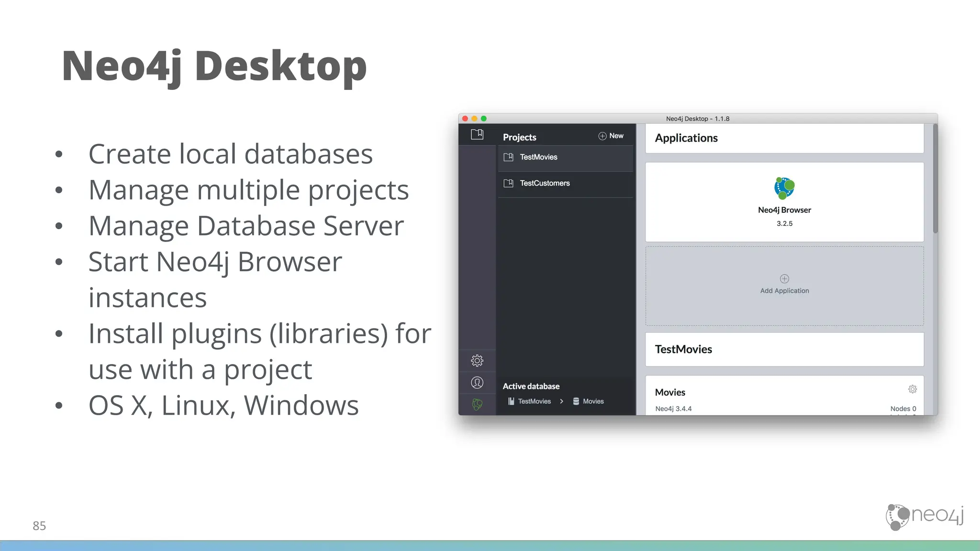Open the settings gear in the sidebar
Screen dimensions: 980x551
(x=477, y=361)
